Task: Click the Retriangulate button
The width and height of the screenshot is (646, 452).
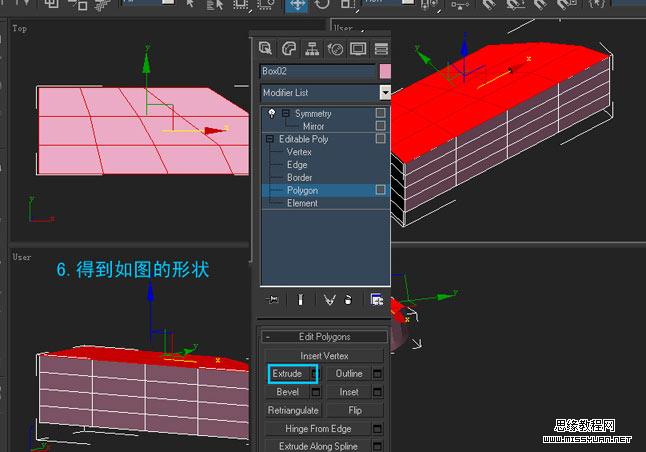Action: 293,410
